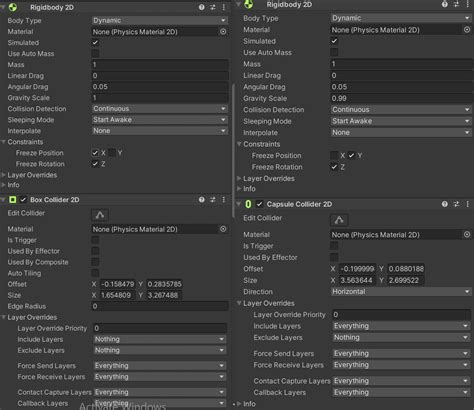Open more options menu of left Rigidbody 2D
The image size is (474, 410).
224,7
